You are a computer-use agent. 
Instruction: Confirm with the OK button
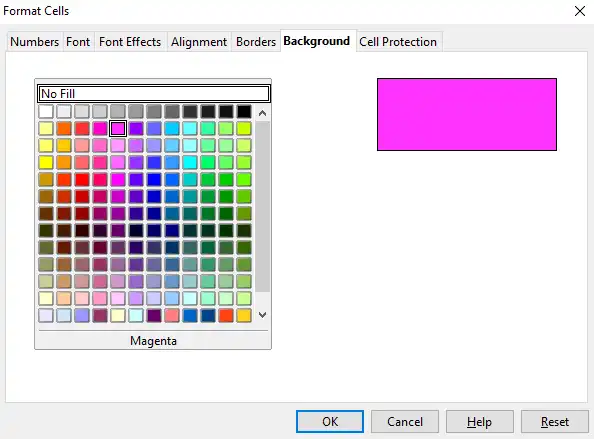coord(330,422)
